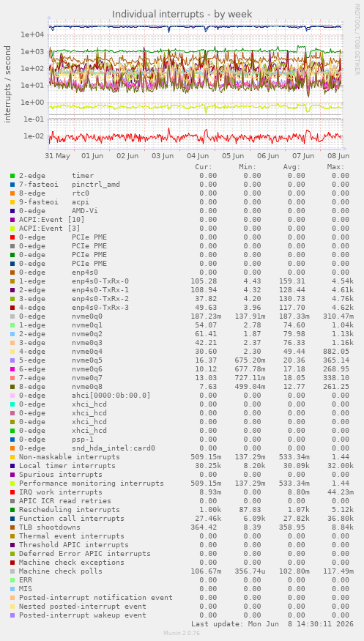Select the Machine check polls legend label

[63, 571]
